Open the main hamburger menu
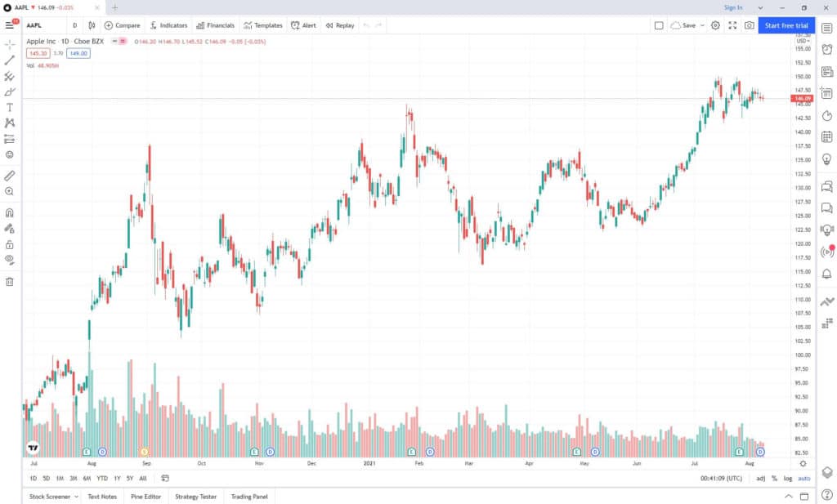Viewport: 837px width, 504px height. (x=10, y=25)
